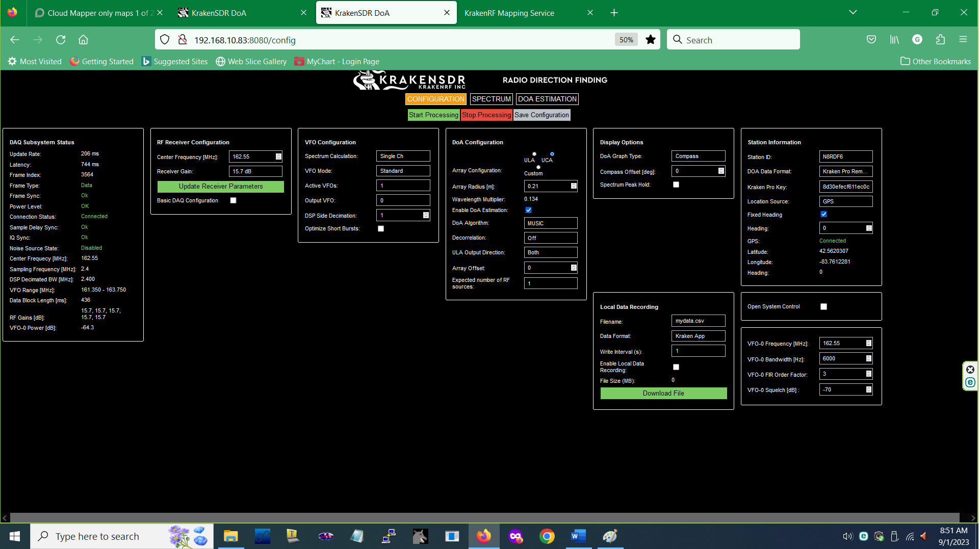
Task: Open the Library icon in toolbar
Action: (894, 40)
